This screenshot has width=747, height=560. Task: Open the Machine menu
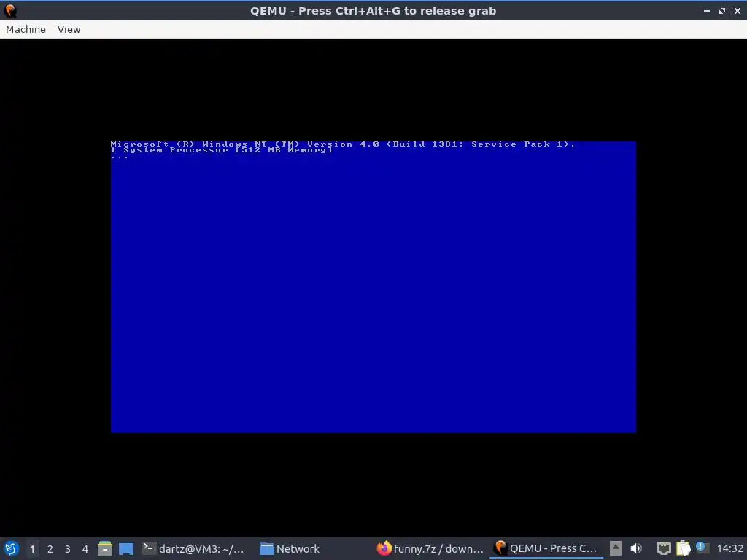click(26, 29)
